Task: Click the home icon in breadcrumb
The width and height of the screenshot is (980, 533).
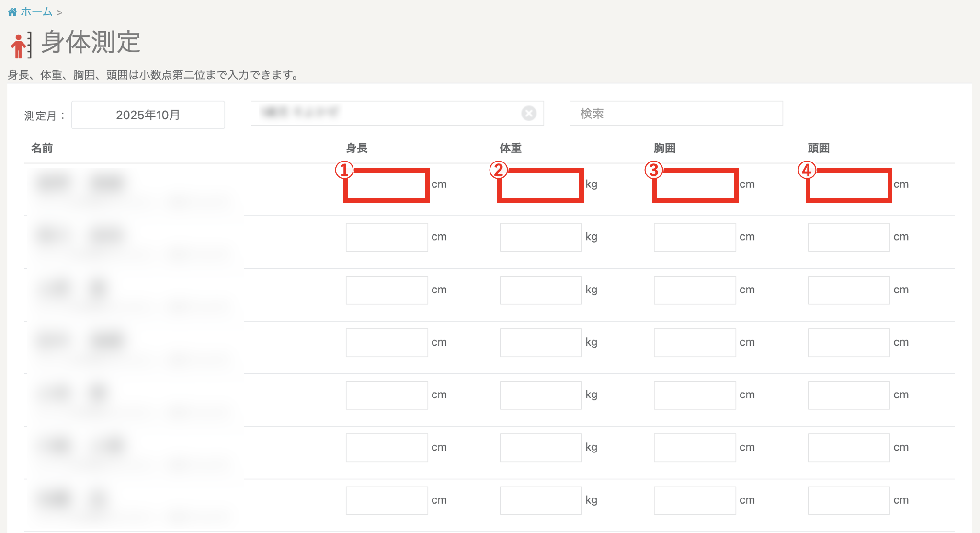Action: (x=12, y=12)
